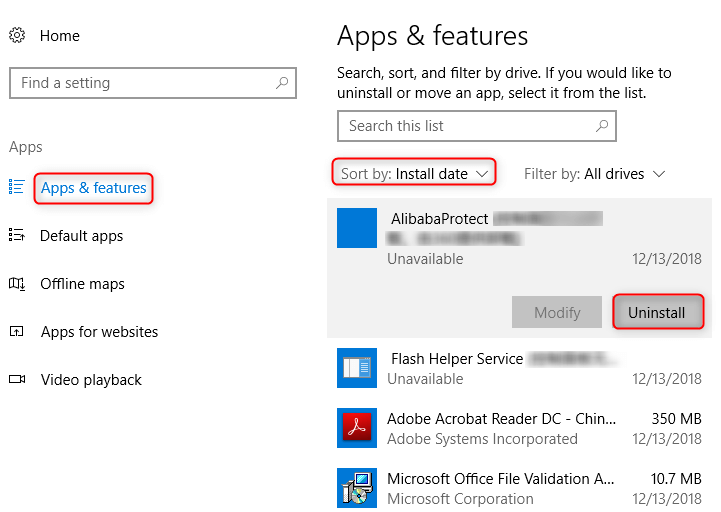The image size is (721, 512).
Task: Click the Microsoft Office File Validation icon
Action: click(357, 488)
